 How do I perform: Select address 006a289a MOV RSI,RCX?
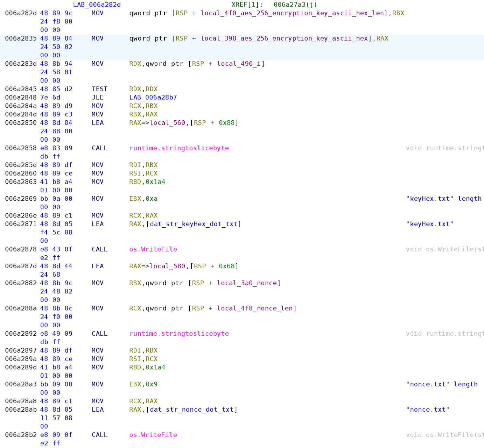coord(21,359)
